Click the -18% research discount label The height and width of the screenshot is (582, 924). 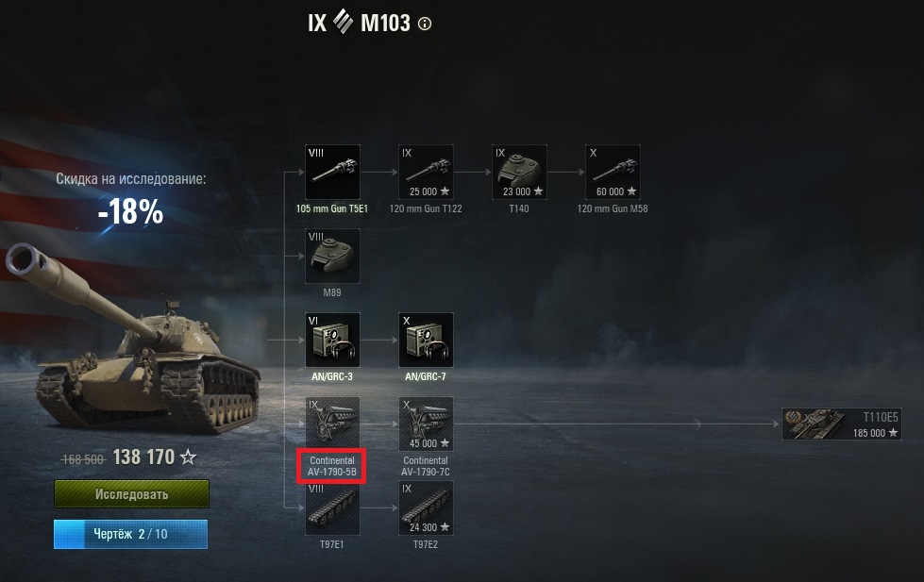click(130, 211)
